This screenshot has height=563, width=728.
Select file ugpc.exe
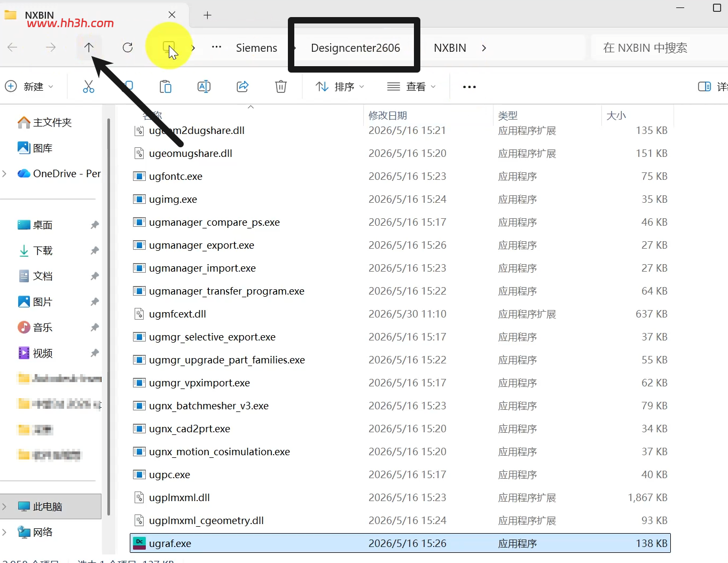tap(400, 474)
